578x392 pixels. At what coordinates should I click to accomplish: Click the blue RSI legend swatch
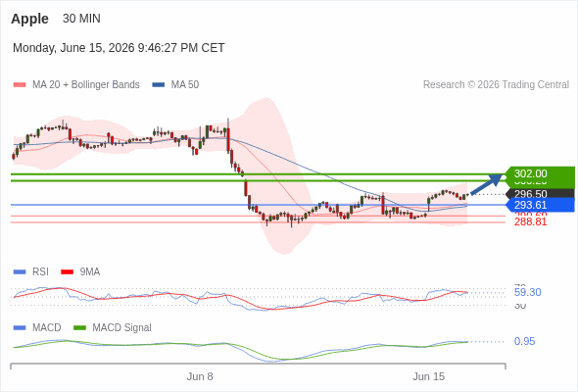point(20,272)
